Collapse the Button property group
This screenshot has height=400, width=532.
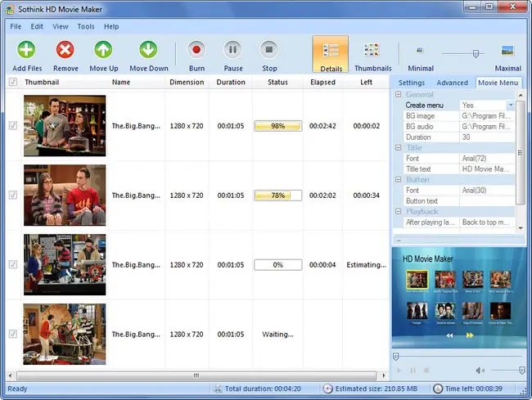399,179
